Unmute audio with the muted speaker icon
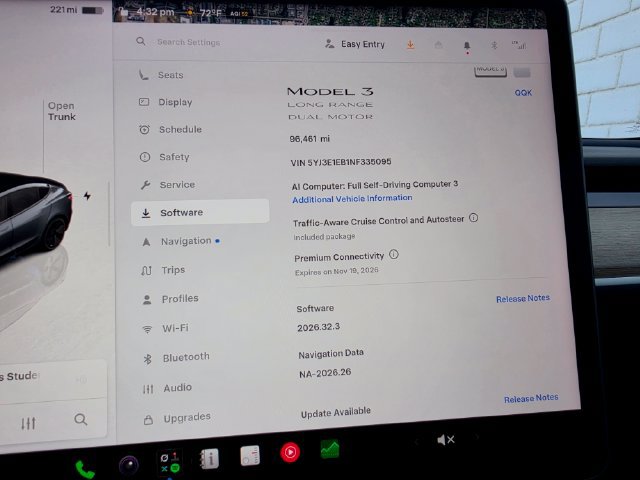This screenshot has width=640, height=480. (x=445, y=440)
